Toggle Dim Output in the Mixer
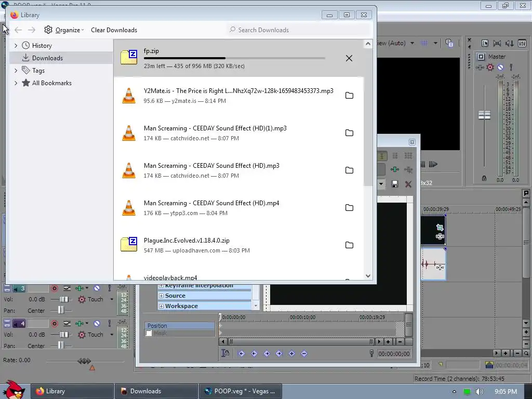The height and width of the screenshot is (399, 532). [509, 43]
